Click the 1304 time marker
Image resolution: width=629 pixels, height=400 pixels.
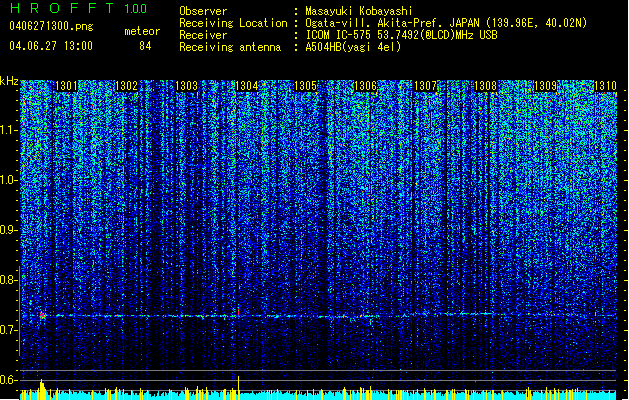(246, 86)
